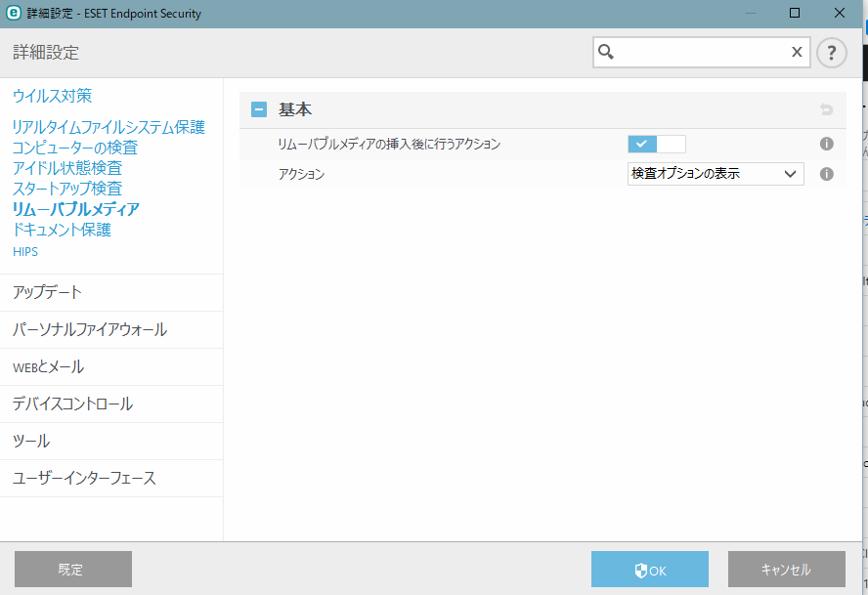The image size is (868, 595).
Task: Select スタートアップ検査
Action: click(67, 189)
